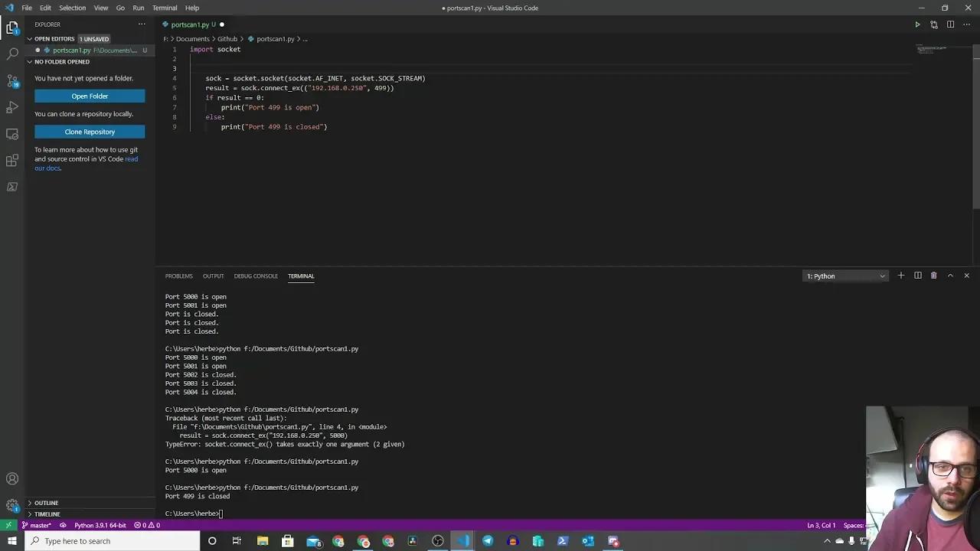Switch to the Debug Console tab

(x=256, y=275)
